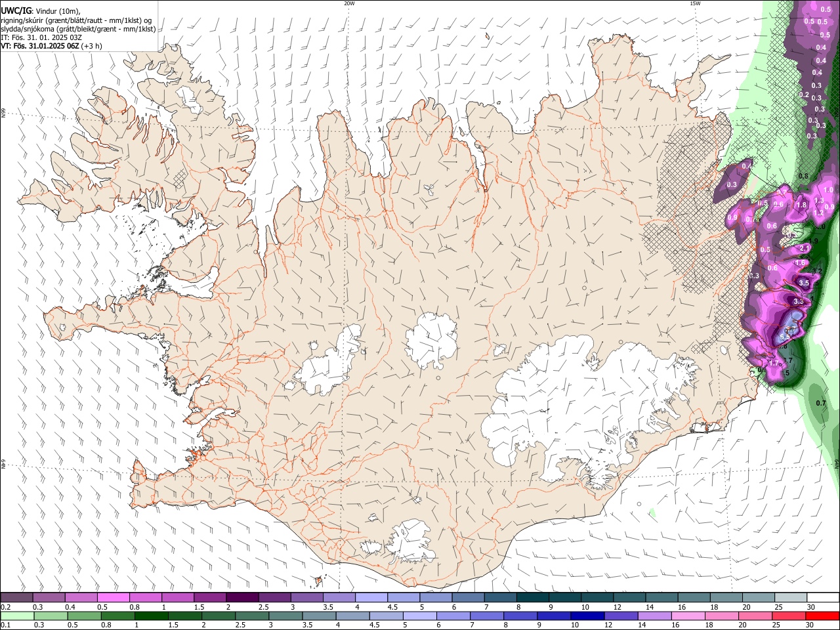Pick the slate blue 6–7 snow legend swatch
Screen dimensions: 840x630
click(469, 598)
